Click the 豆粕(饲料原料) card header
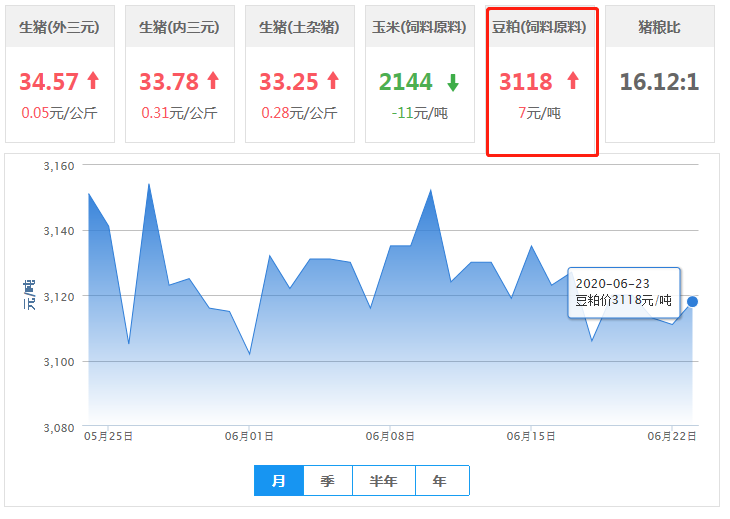 539,27
